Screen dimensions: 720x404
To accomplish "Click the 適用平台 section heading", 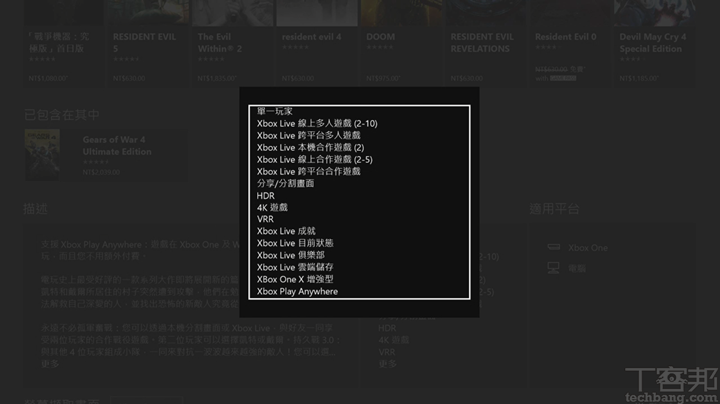I will pyautogui.click(x=554, y=209).
